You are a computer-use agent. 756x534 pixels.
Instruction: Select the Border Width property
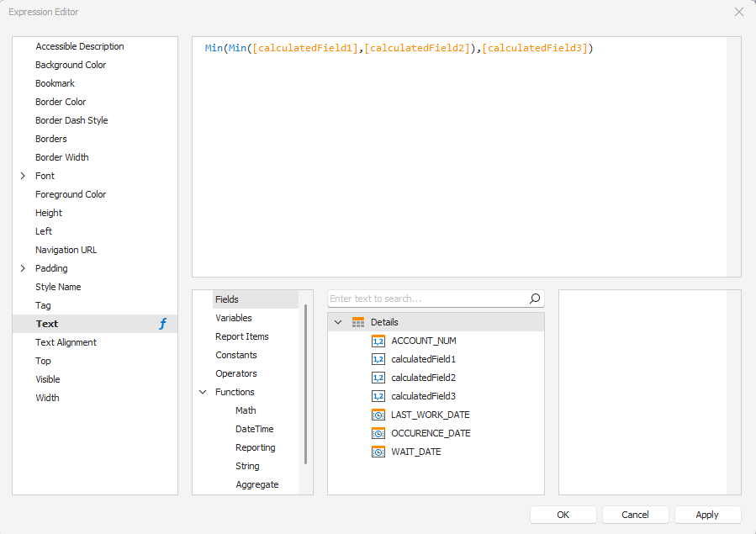click(61, 157)
